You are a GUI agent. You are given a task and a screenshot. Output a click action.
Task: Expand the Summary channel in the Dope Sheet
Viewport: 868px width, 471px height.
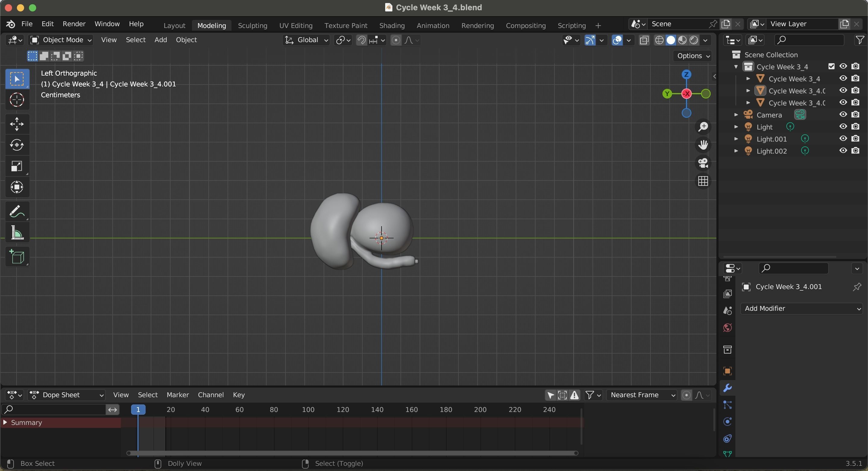coord(5,422)
